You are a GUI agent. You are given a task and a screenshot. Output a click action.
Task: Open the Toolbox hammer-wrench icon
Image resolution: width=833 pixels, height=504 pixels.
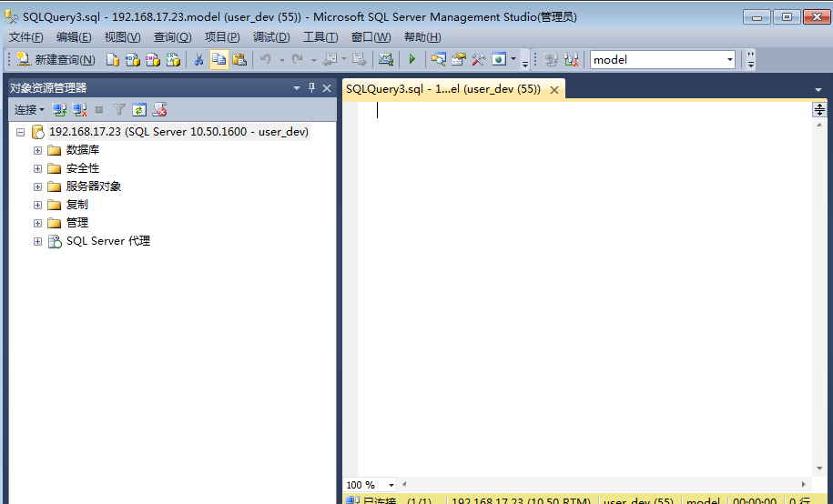[479, 59]
